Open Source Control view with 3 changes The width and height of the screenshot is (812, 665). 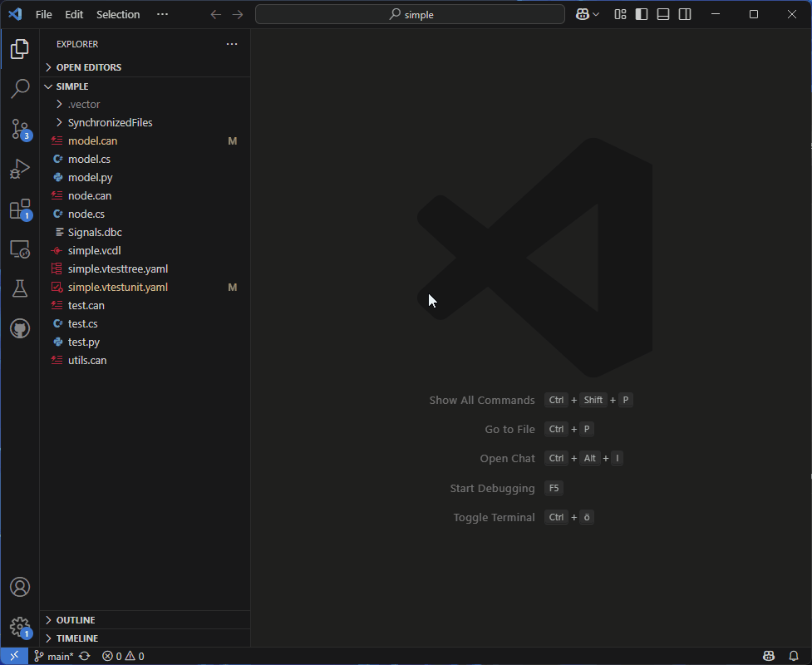20,129
